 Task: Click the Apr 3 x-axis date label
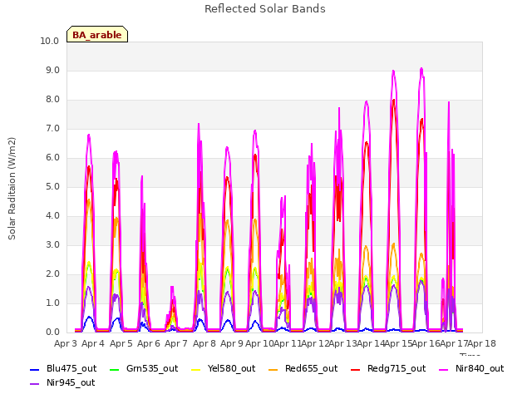pyautogui.click(x=66, y=344)
